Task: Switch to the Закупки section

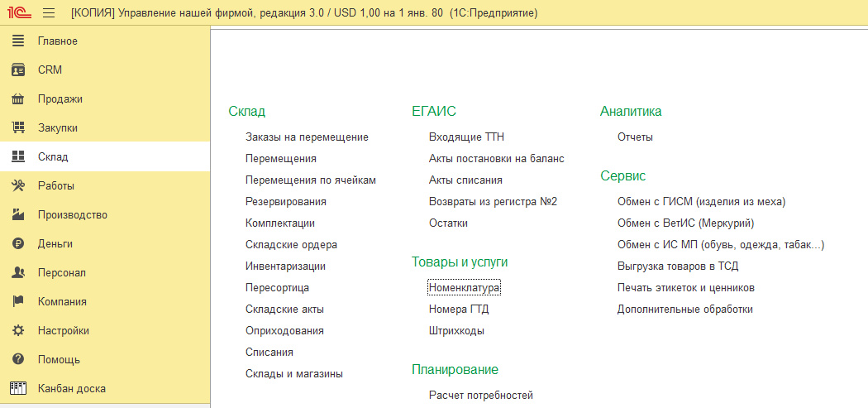Action: coord(58,128)
